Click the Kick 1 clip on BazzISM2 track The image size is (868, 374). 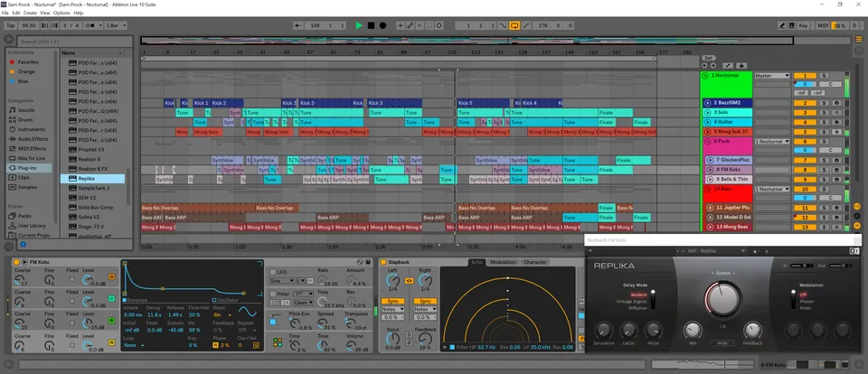click(201, 103)
